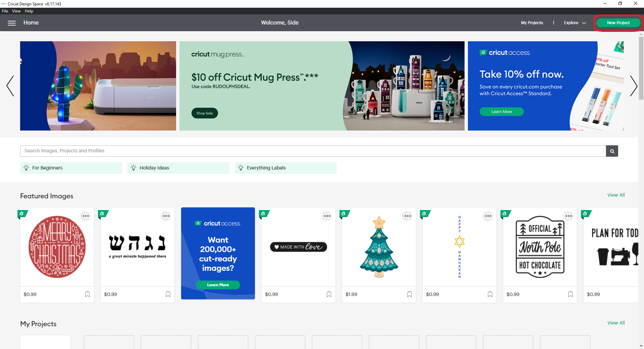Click the scrollbar up arrow
The height and width of the screenshot is (349, 644).
pyautogui.click(x=641, y=34)
